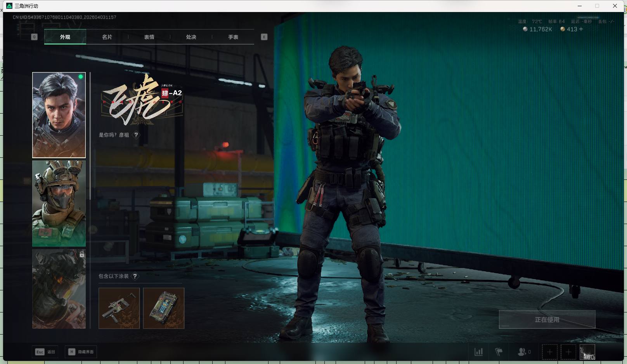Select the locked dark skin thumbnail

pos(59,289)
